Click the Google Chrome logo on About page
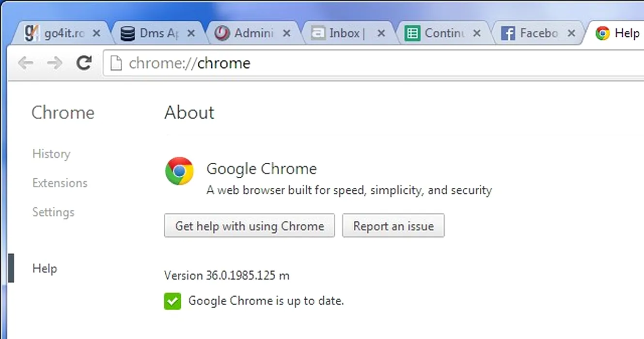The image size is (644, 339). pos(179,171)
